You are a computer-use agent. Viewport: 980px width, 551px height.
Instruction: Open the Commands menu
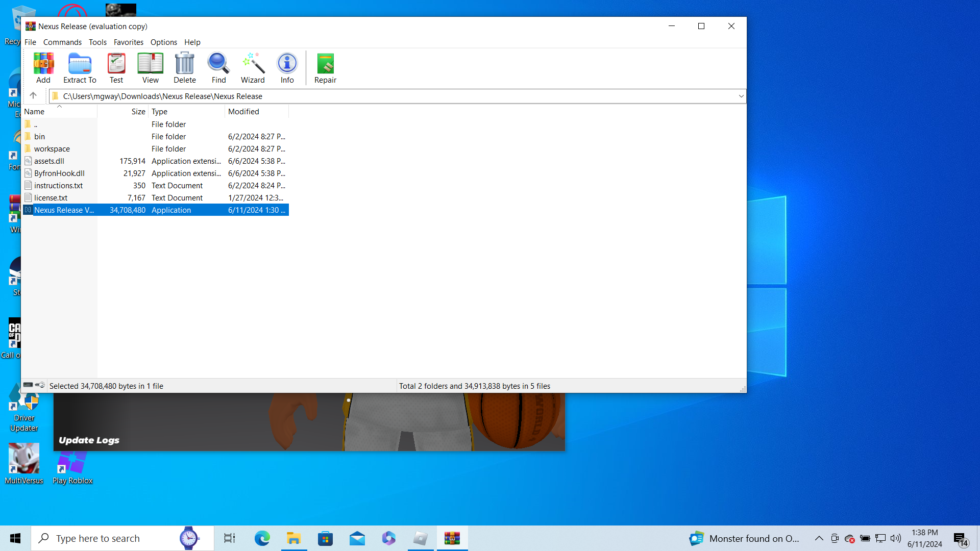click(x=62, y=42)
